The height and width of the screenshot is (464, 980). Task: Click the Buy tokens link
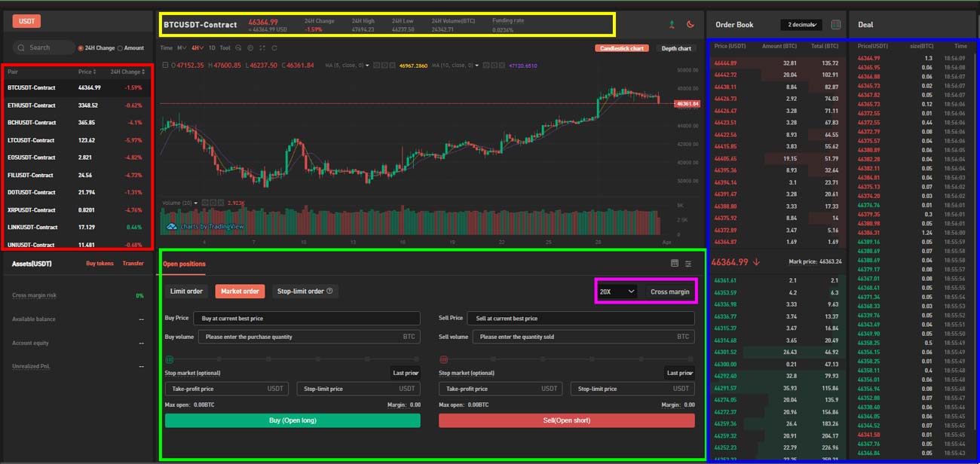coord(100,264)
